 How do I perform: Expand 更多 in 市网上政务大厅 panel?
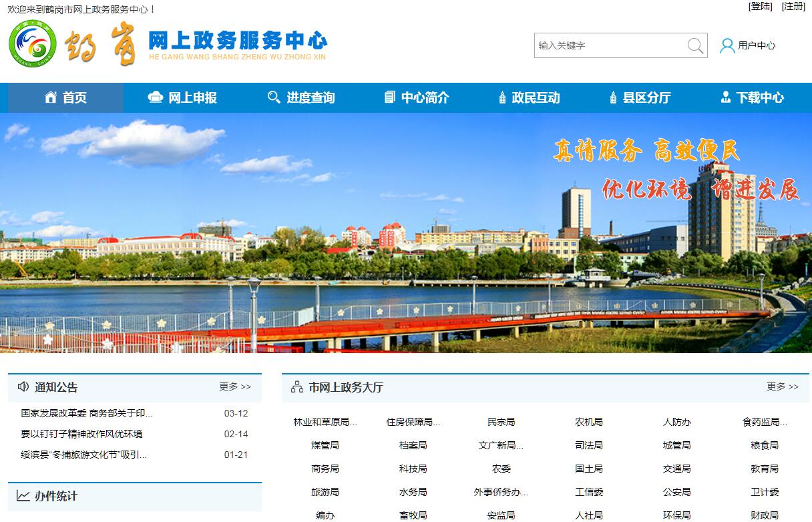[782, 386]
